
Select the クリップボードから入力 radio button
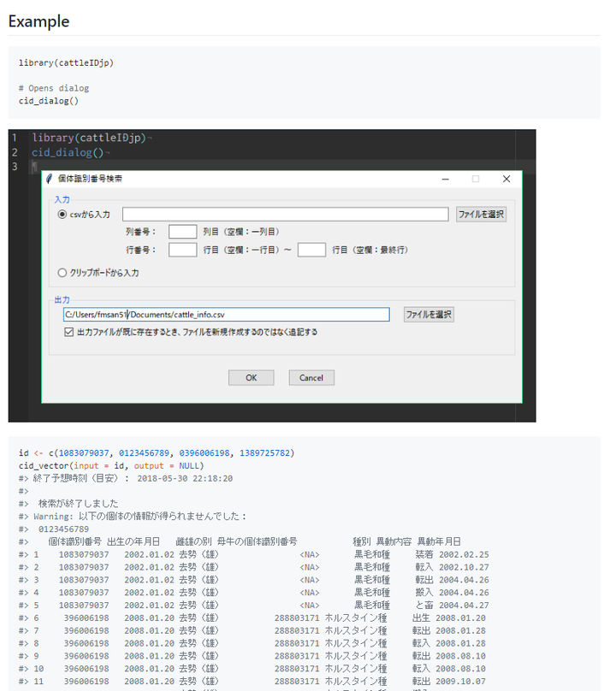(x=62, y=273)
